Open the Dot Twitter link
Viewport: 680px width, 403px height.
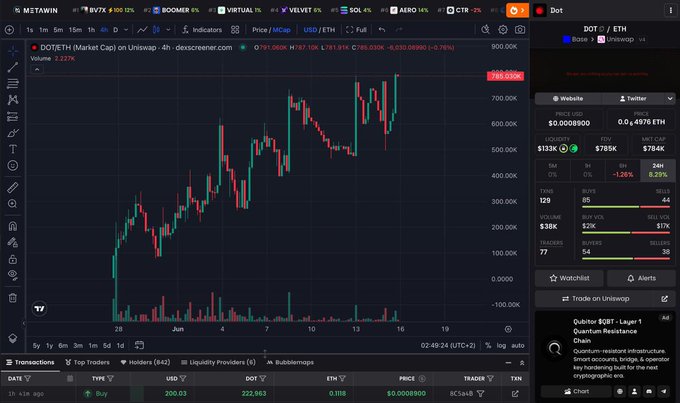[x=633, y=98]
